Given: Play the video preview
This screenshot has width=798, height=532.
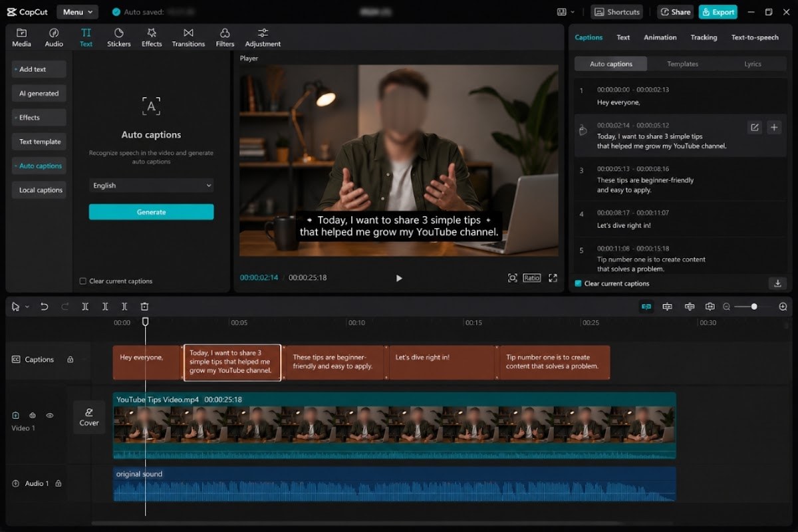Looking at the screenshot, I should 399,278.
